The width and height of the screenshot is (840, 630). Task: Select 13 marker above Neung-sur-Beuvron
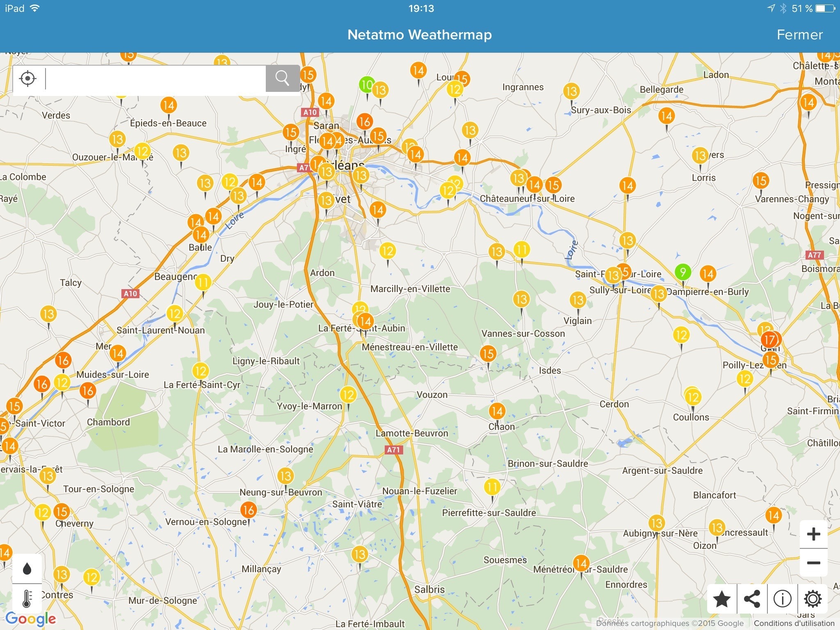point(285,476)
